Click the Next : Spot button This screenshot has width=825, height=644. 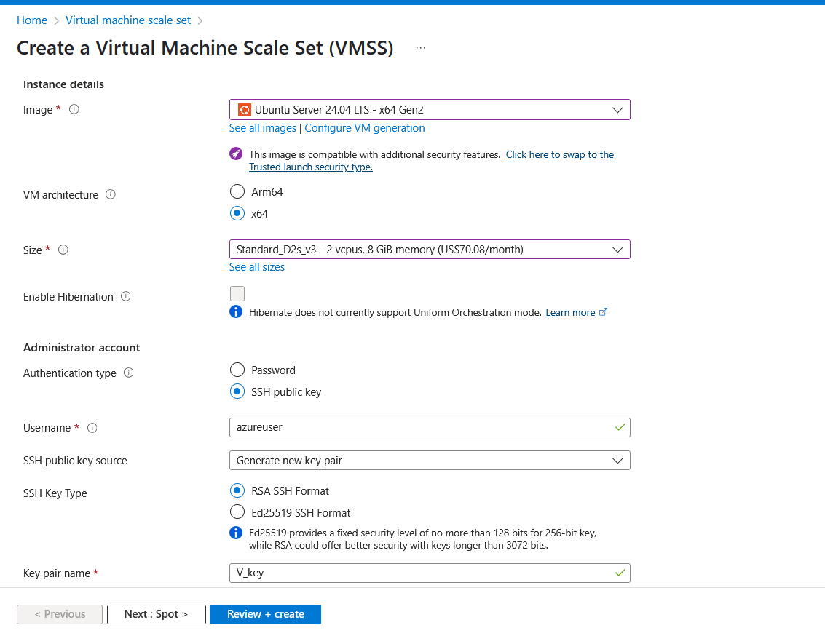pos(157,614)
